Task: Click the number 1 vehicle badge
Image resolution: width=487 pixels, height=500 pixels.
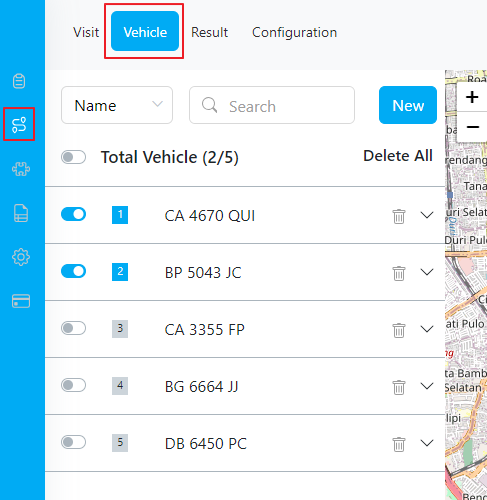Action: pyautogui.click(x=120, y=215)
